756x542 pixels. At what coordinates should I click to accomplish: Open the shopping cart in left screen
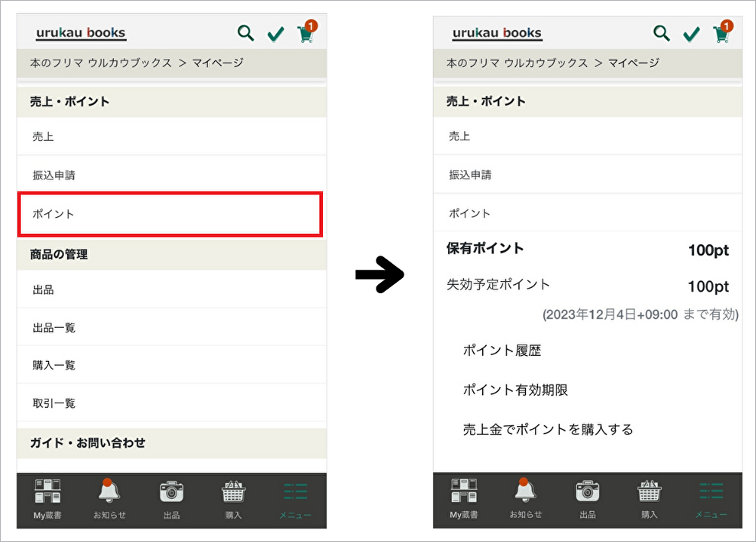point(306,34)
